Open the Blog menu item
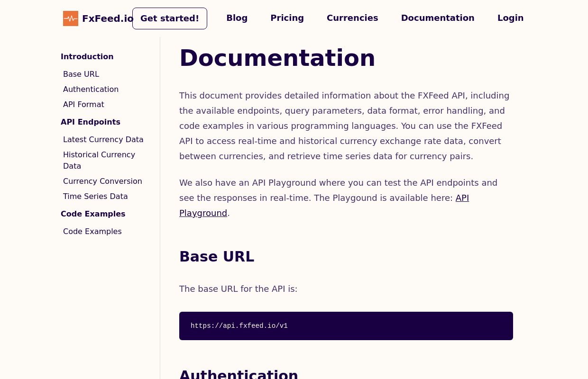 click(237, 18)
